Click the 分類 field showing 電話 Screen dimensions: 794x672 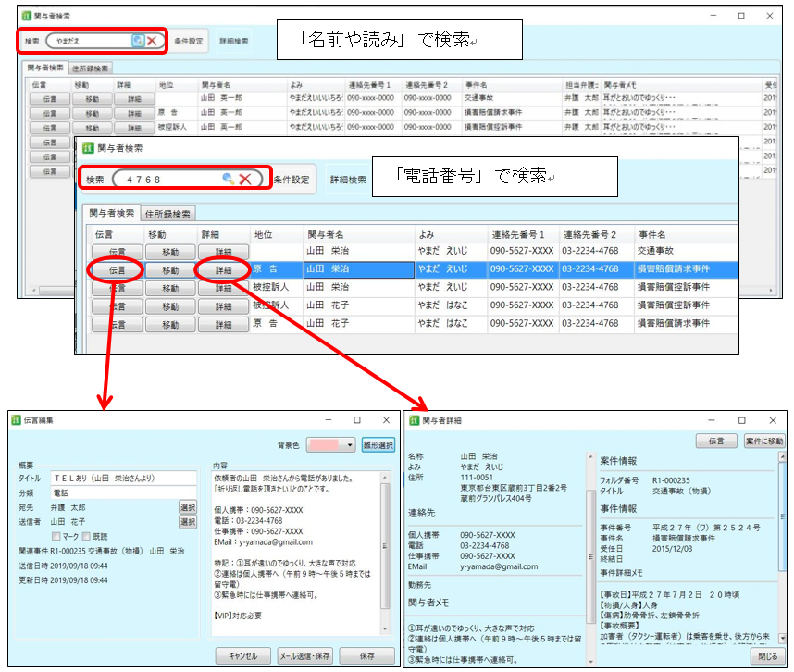click(124, 492)
